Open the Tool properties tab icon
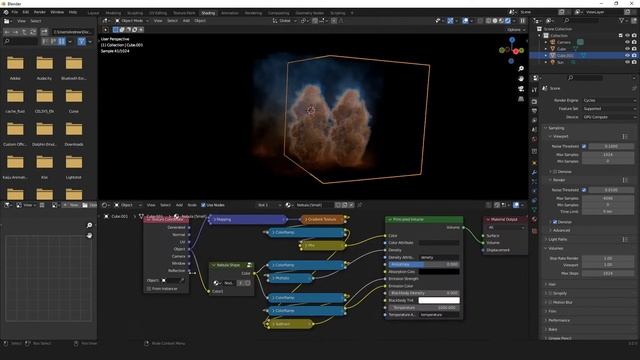The height and width of the screenshot is (360, 640). [534, 90]
